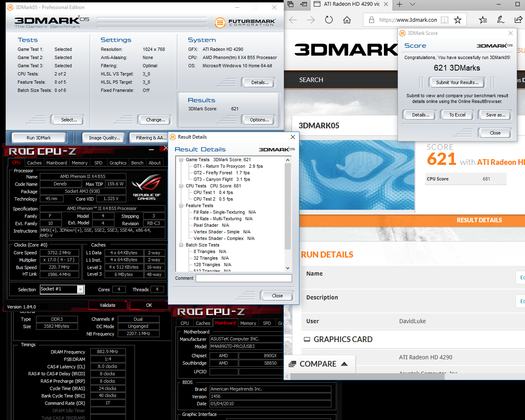Select CPU Test 1 result row
The width and height of the screenshot is (525, 420).
(x=213, y=192)
